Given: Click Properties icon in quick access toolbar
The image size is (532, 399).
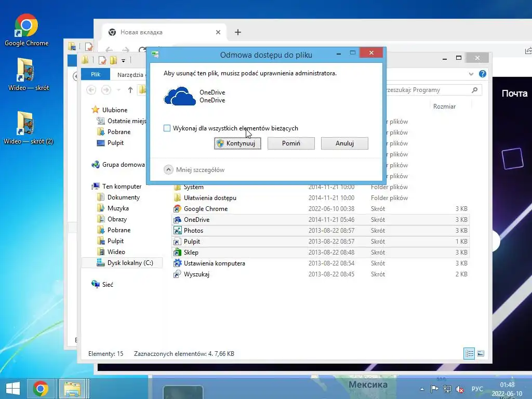Looking at the screenshot, I should pos(102,60).
